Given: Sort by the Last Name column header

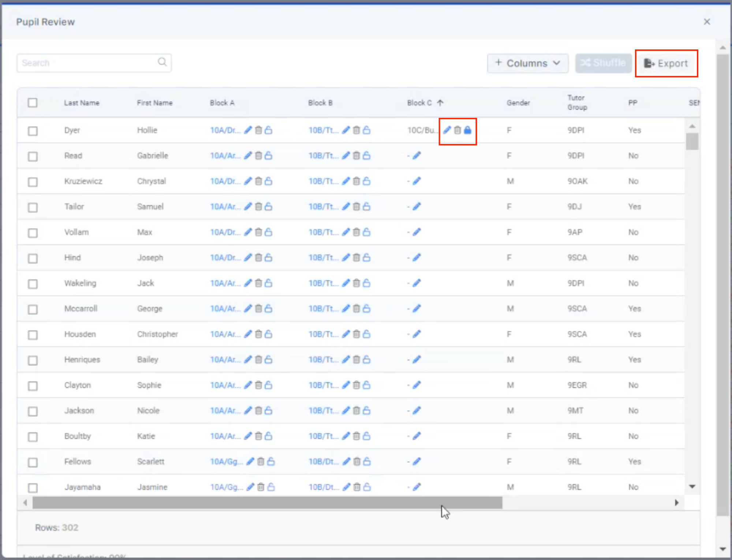Looking at the screenshot, I should (82, 103).
